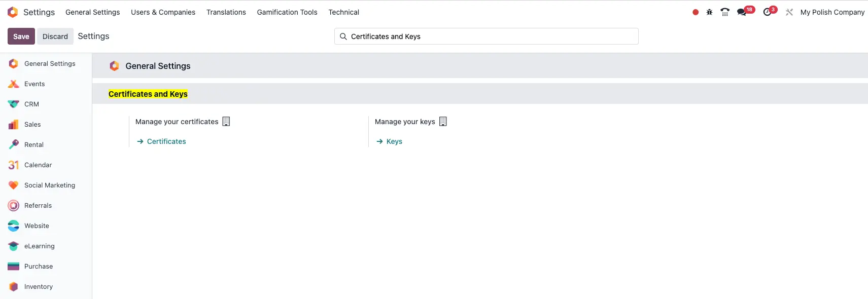The width and height of the screenshot is (868, 299).
Task: Open the activities clock icon
Action: tap(768, 12)
